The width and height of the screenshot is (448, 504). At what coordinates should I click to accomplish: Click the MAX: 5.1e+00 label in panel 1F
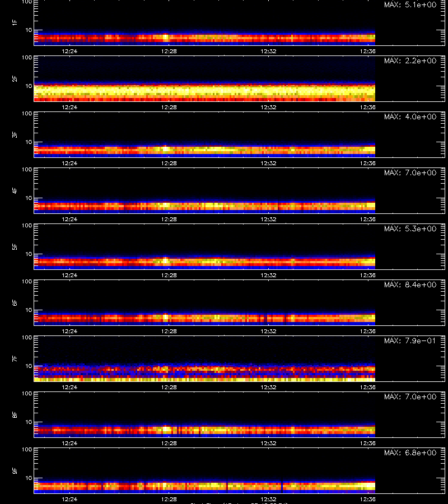[x=410, y=5]
